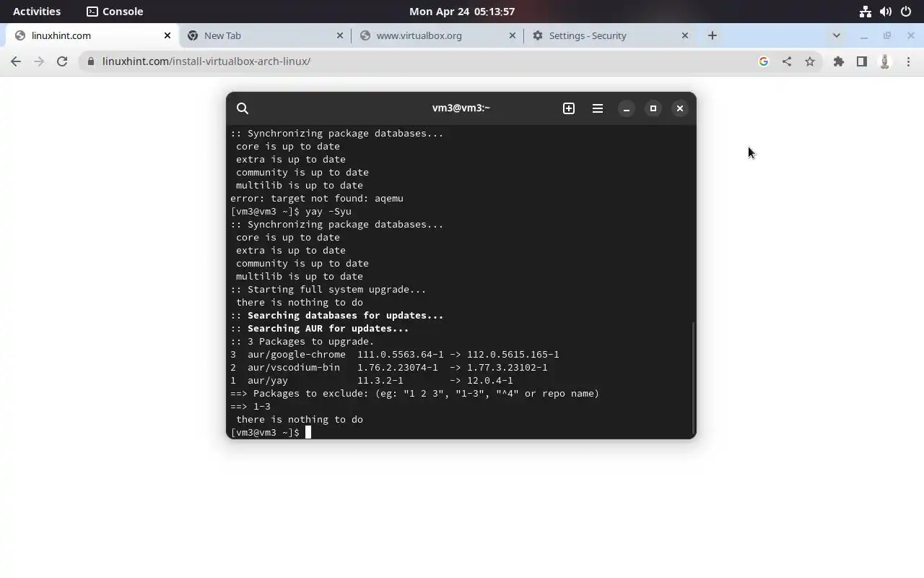Click the 'aur/google-chrome' package line
The width and height of the screenshot is (924, 578).
[x=395, y=354]
